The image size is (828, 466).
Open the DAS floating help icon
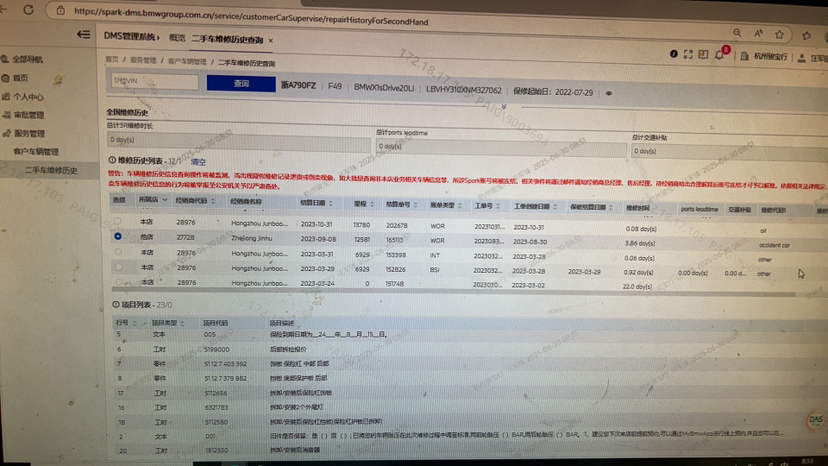point(815,420)
